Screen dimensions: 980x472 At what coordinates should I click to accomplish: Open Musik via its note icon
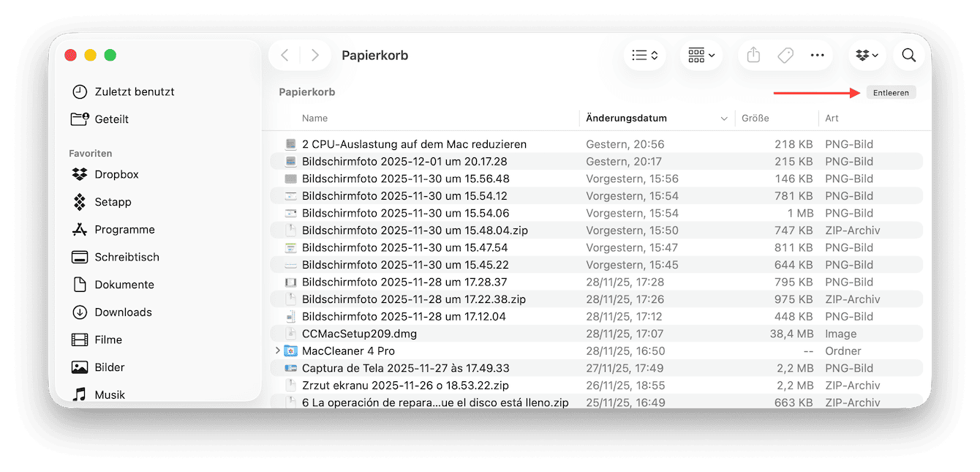coord(80,394)
